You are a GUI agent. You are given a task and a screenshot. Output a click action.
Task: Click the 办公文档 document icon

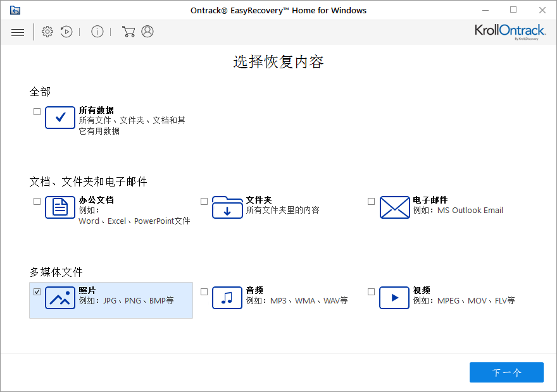click(59, 207)
